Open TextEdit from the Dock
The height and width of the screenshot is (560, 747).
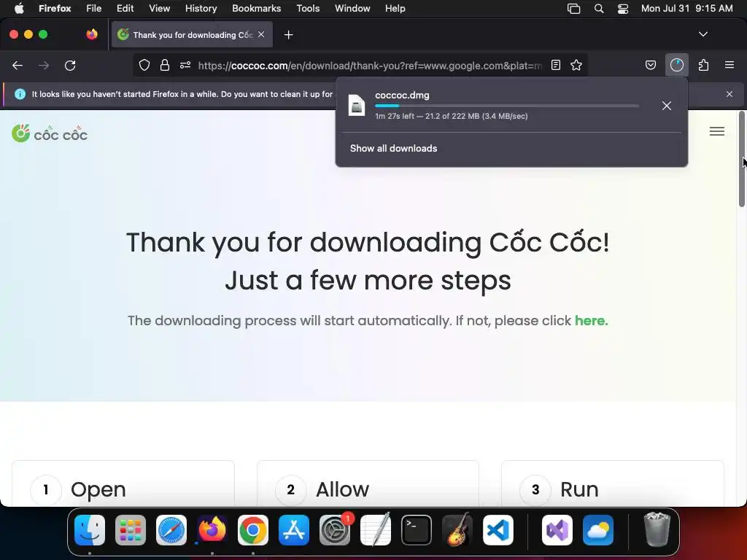pyautogui.click(x=376, y=530)
